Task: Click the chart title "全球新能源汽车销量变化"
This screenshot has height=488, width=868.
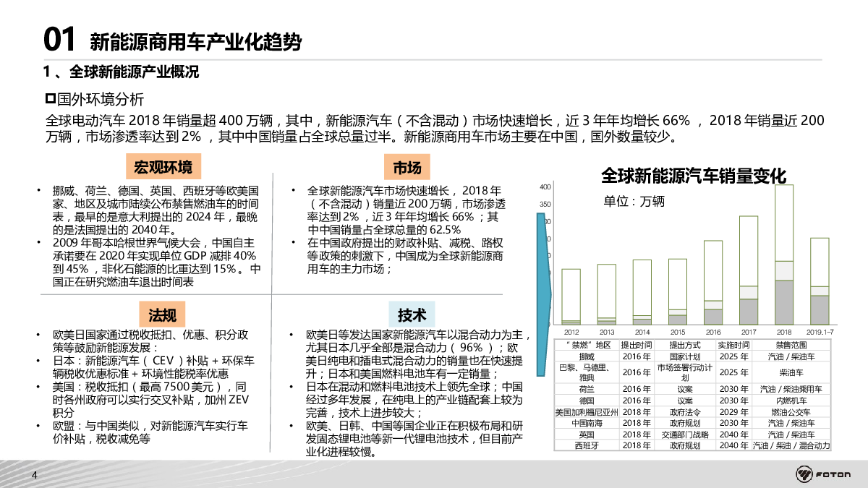Action: point(694,176)
